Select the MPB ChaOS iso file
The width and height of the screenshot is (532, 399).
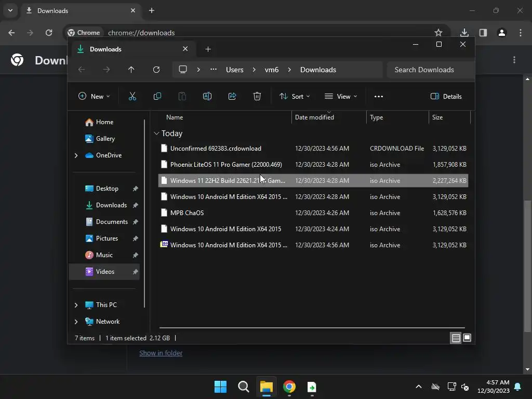[313, 212]
